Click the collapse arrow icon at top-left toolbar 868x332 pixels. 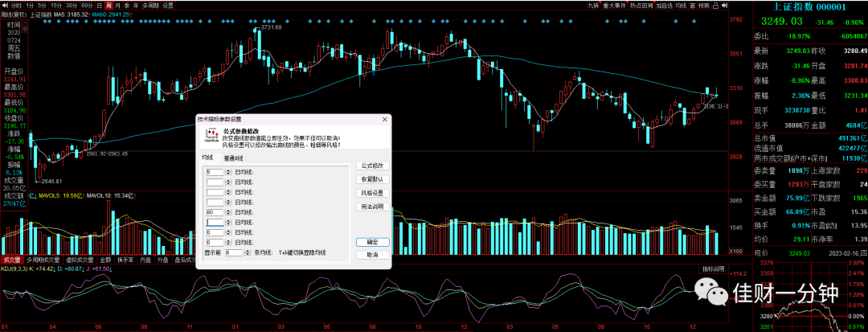5,5
